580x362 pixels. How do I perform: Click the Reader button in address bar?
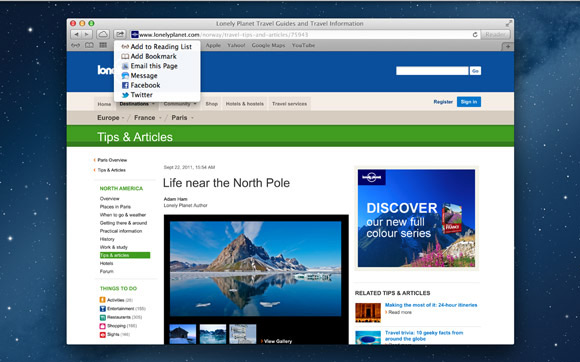[495, 34]
